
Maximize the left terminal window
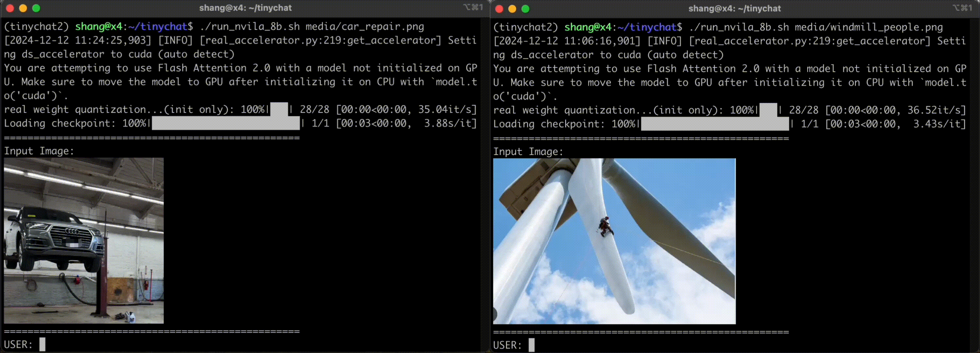point(36,8)
